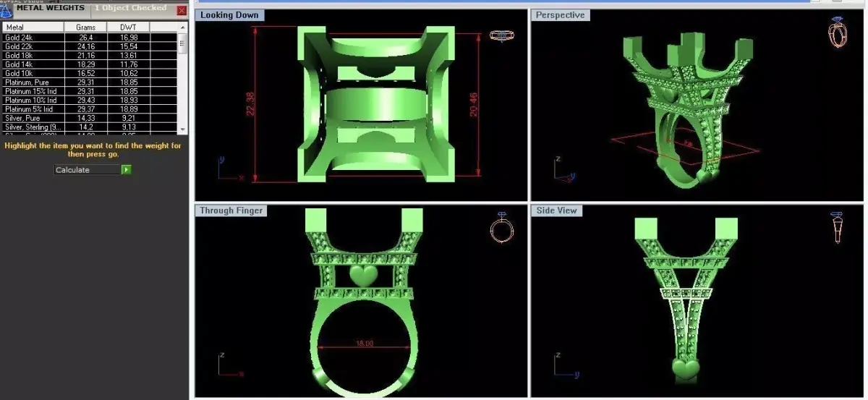The height and width of the screenshot is (400, 868).
Task: Select the Gold 18k row
Action: (90, 55)
